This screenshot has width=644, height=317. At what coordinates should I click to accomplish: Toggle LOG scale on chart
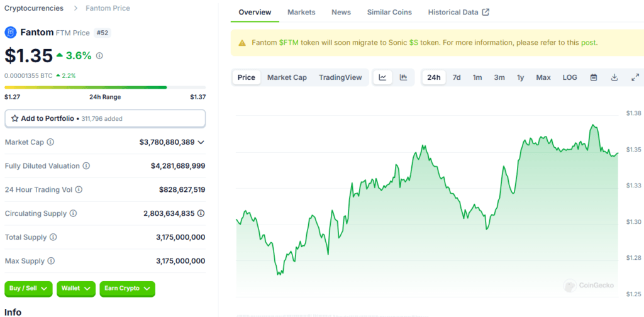pyautogui.click(x=570, y=77)
